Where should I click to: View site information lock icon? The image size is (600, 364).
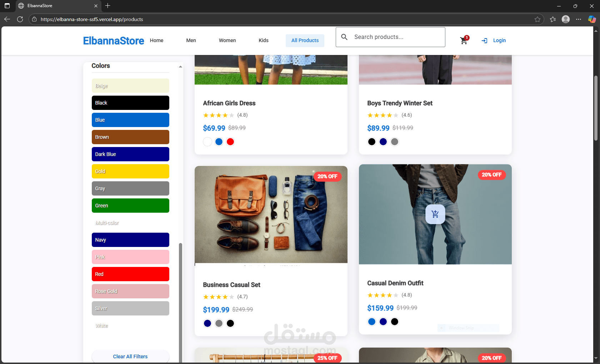coord(34,19)
